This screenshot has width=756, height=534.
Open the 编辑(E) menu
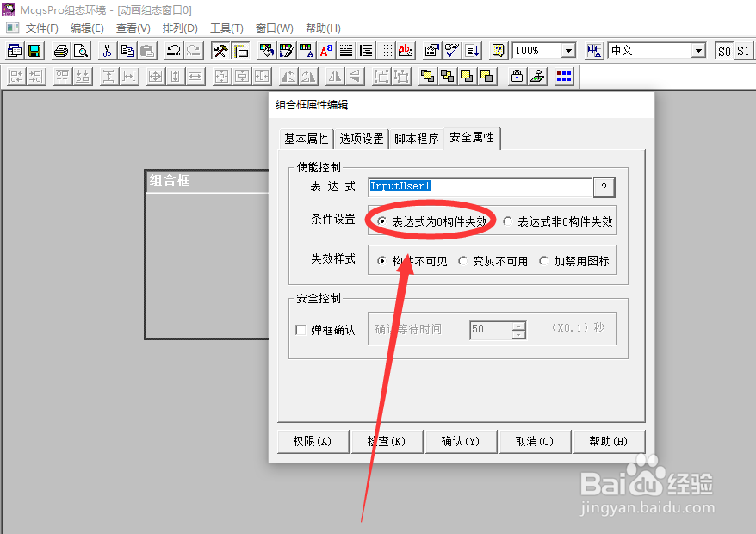(87, 28)
